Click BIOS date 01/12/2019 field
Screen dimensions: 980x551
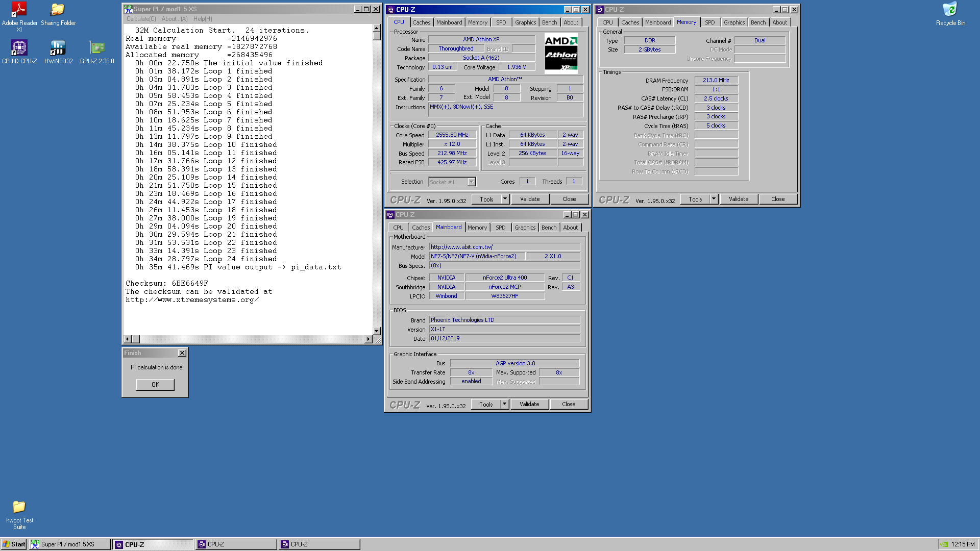click(504, 338)
